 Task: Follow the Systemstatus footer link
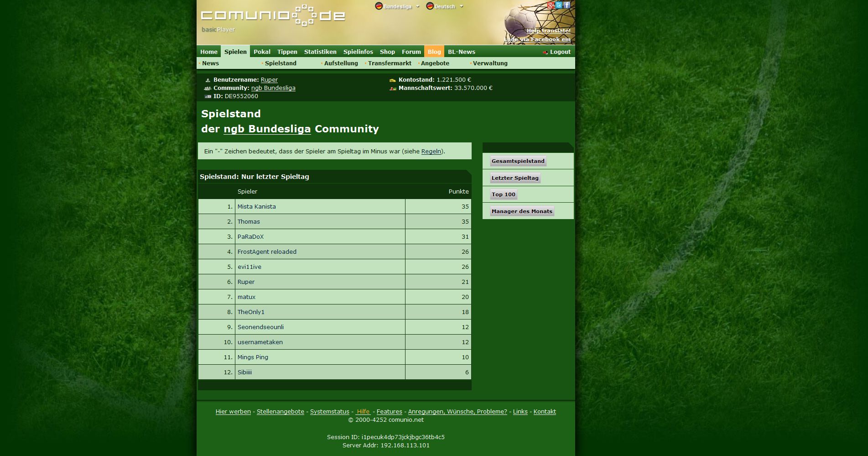pyautogui.click(x=329, y=412)
